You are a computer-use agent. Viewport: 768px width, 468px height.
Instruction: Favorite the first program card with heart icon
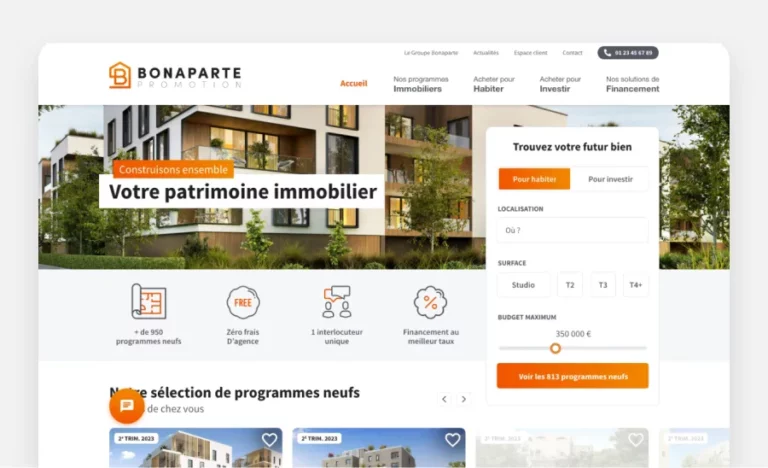[269, 440]
